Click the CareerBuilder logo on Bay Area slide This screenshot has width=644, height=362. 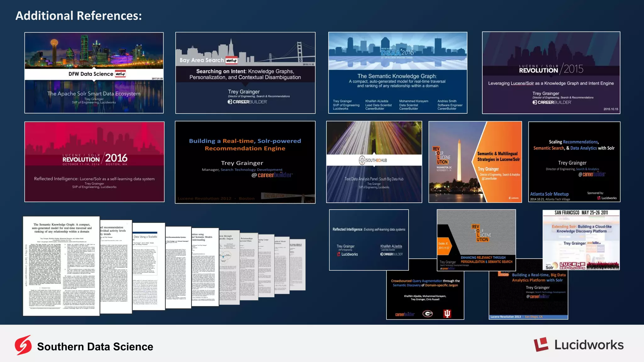(247, 102)
